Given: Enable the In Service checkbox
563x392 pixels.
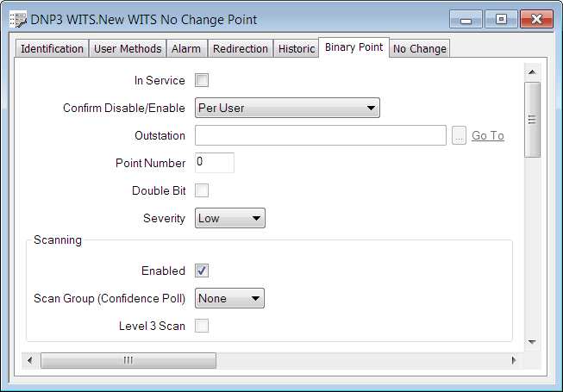Looking at the screenshot, I should pos(203,81).
